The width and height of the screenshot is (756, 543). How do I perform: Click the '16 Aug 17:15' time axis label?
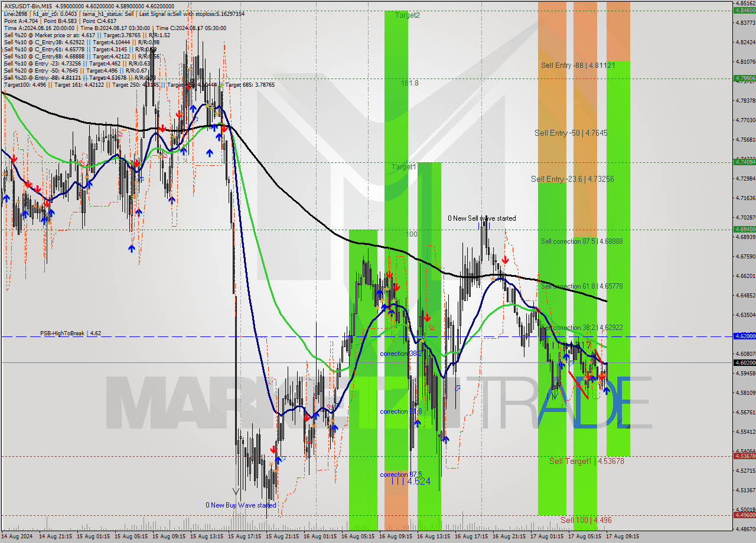[x=471, y=537]
